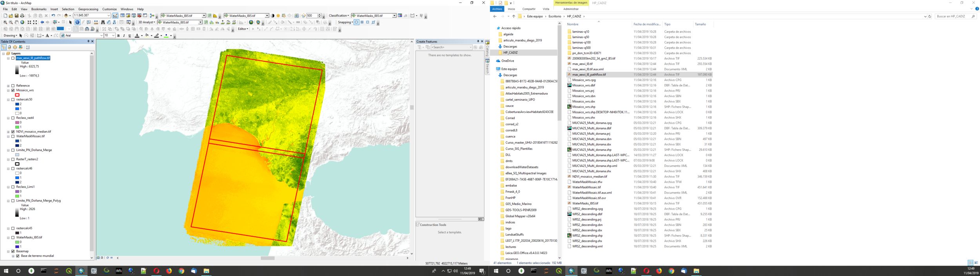Viewport: 980px width, 276px height.
Task: Select HP_CADIZ in quick access pane
Action: pyautogui.click(x=510, y=53)
